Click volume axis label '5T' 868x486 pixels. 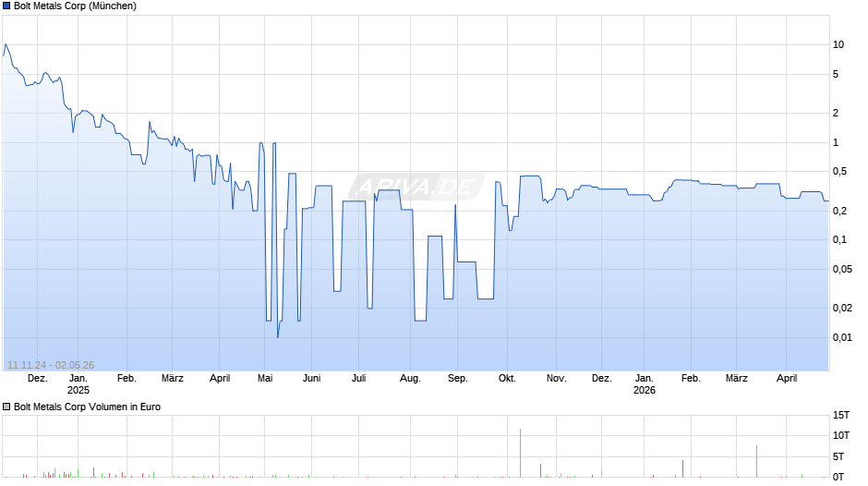point(838,456)
